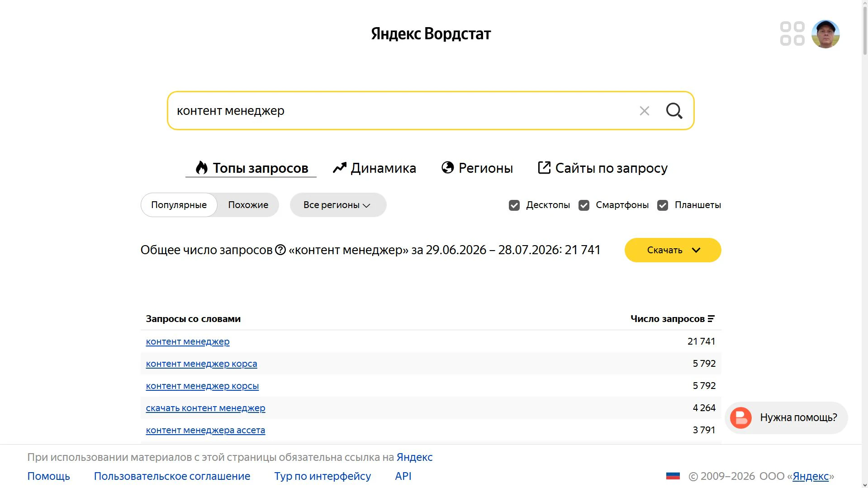Open the контент менеджер корсы link
868x488 pixels.
click(x=202, y=386)
